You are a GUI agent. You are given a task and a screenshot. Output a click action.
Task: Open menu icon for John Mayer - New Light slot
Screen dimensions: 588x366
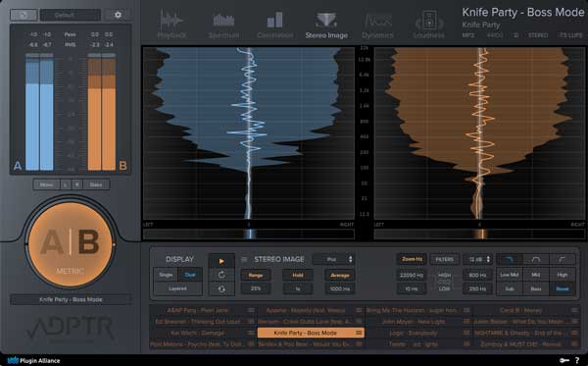(x=466, y=322)
